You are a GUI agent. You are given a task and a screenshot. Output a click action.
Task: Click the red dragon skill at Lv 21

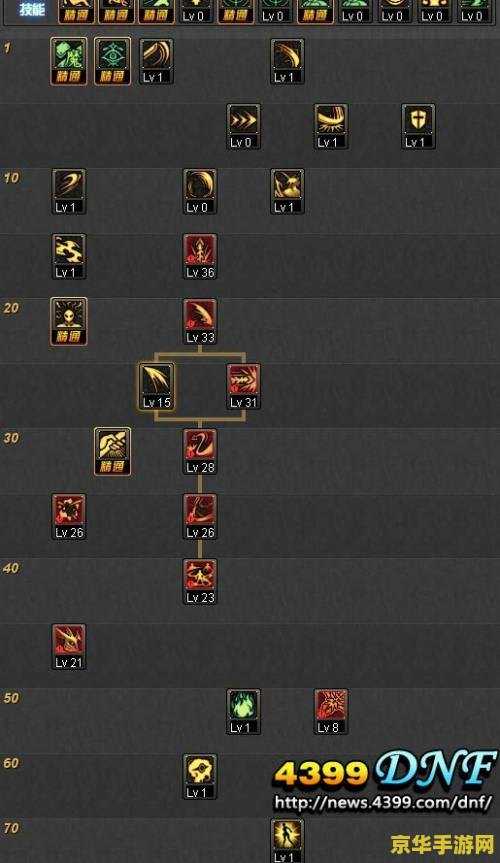tap(69, 647)
